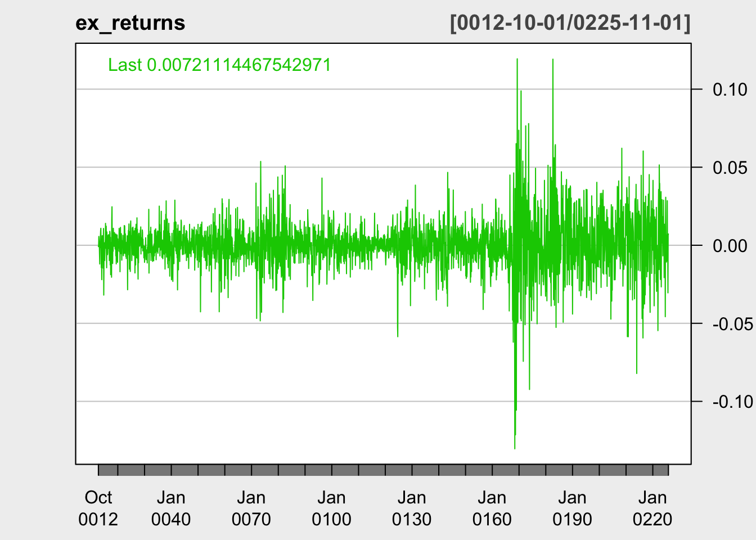Screen dimensions: 756x540
Task: Pick the Jan 0100 x-axis label
Action: [331, 508]
